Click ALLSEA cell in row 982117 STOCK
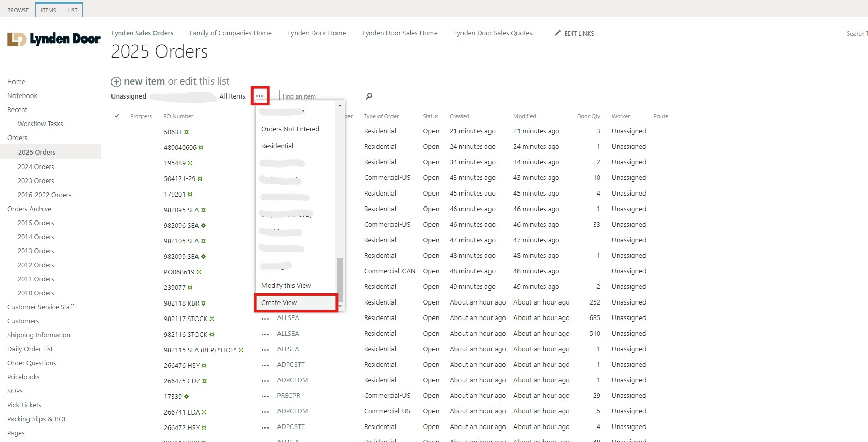Image resolution: width=868 pixels, height=442 pixels. [x=288, y=317]
